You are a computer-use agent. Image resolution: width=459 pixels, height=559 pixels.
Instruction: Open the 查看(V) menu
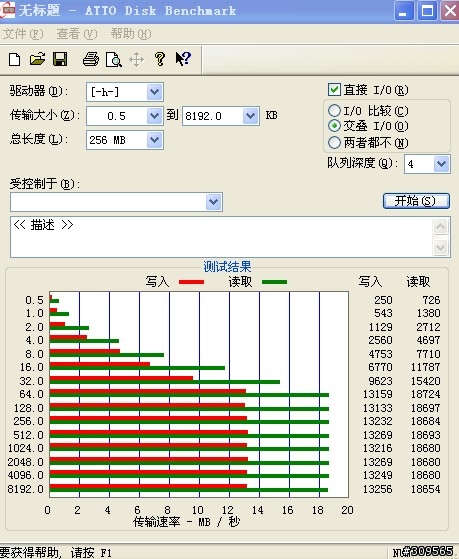[x=77, y=34]
